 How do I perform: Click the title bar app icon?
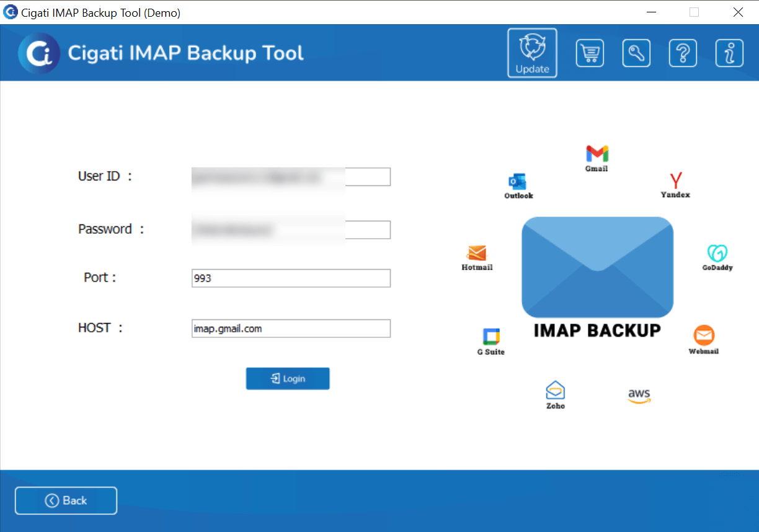tap(11, 12)
